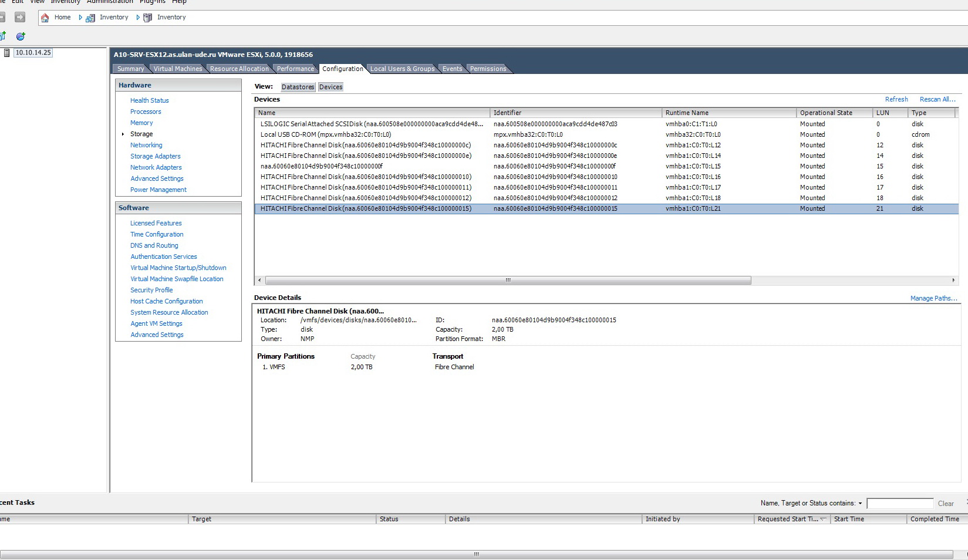The height and width of the screenshot is (560, 968).
Task: Click the left scroll arrow of devices list
Action: (x=259, y=281)
